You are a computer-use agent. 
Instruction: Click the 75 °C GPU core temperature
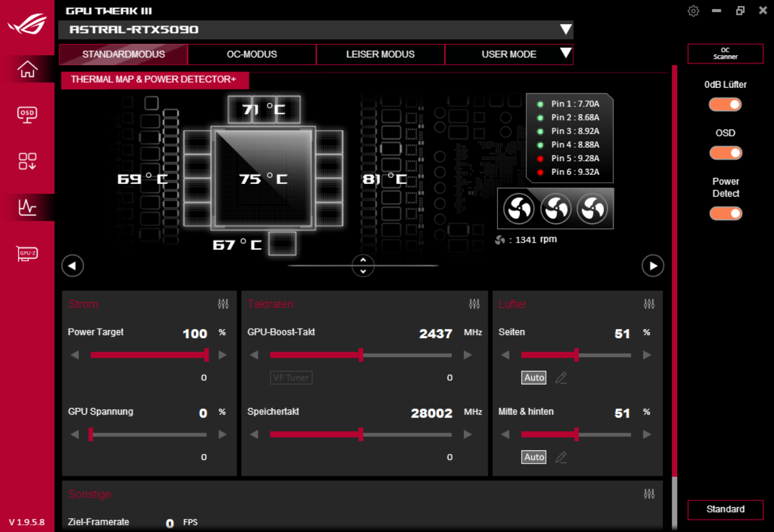[263, 179]
